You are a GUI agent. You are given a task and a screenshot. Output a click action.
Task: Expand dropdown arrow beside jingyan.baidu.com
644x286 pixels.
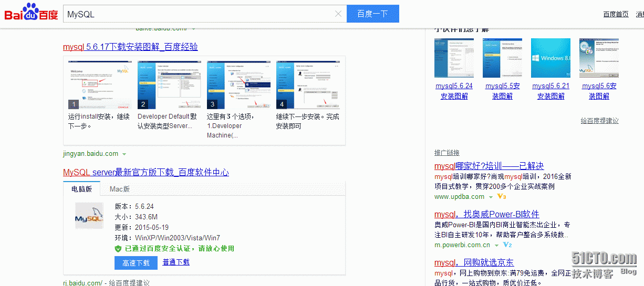click(x=124, y=154)
